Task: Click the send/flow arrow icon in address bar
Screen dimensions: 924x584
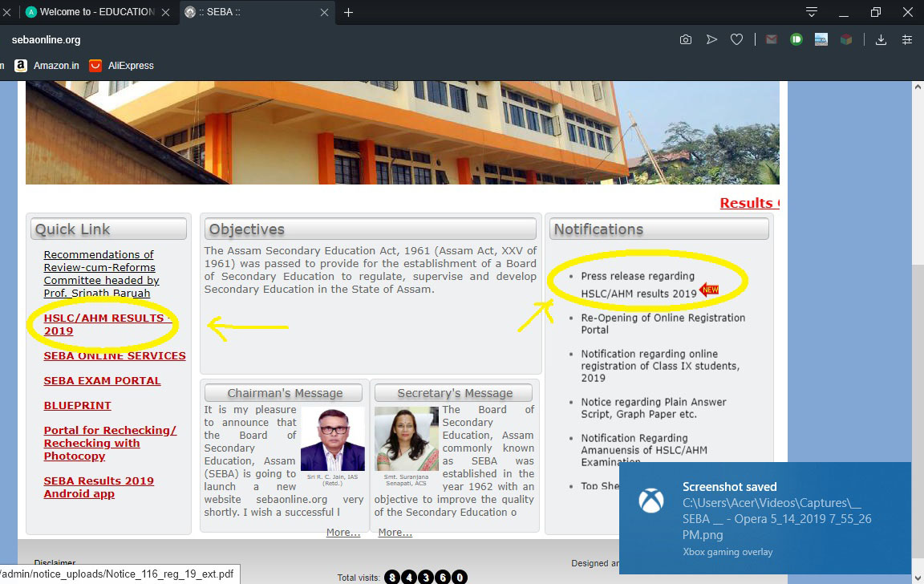Action: [712, 39]
